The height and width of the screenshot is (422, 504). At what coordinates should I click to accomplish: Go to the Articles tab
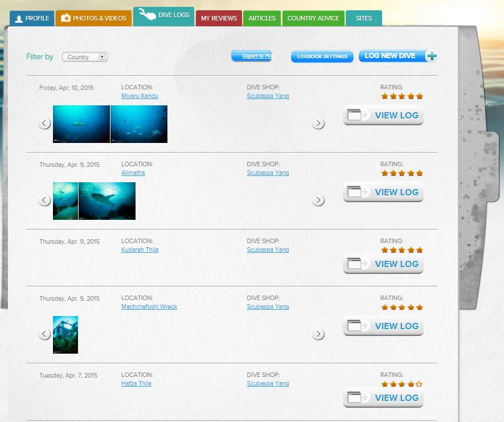tap(262, 18)
